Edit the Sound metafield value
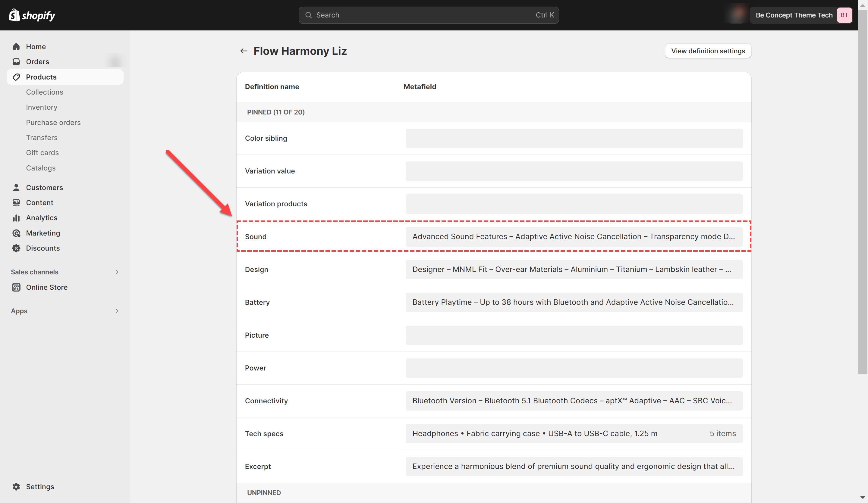 574,236
